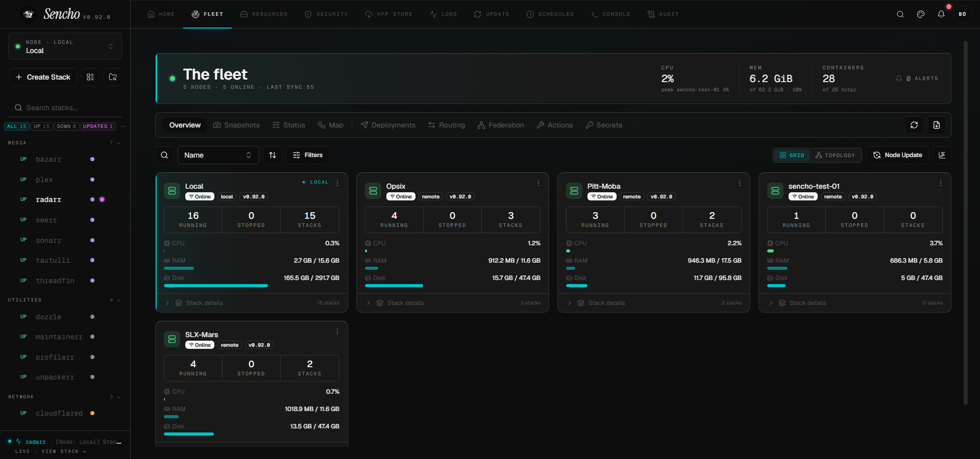The image size is (980, 459).
Task: Open the folder icon beside Create Stack
Action: click(113, 77)
